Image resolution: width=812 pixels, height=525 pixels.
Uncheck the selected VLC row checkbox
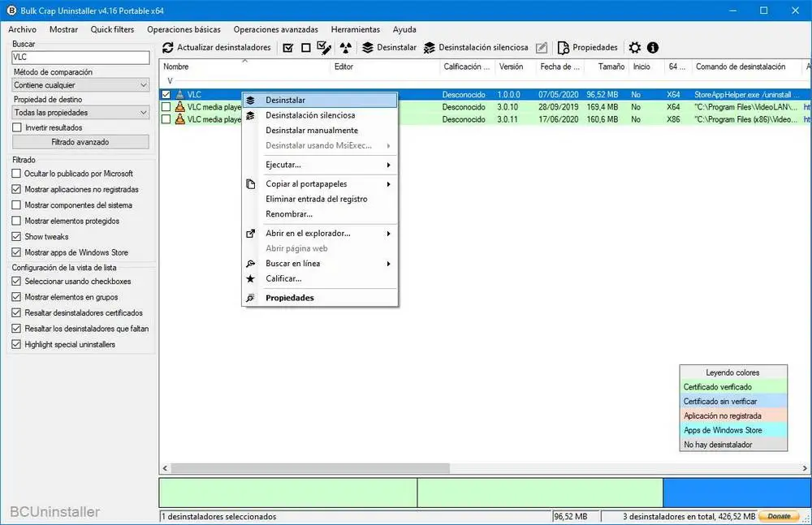166,94
